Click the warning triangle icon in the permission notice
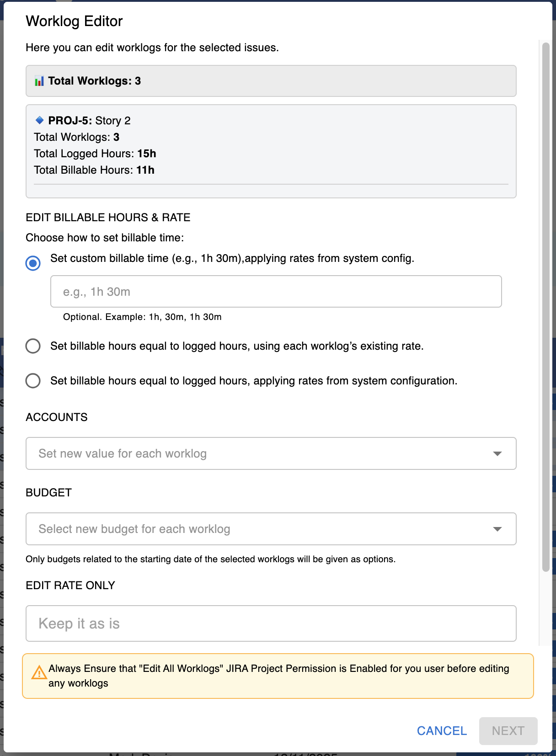 (39, 672)
